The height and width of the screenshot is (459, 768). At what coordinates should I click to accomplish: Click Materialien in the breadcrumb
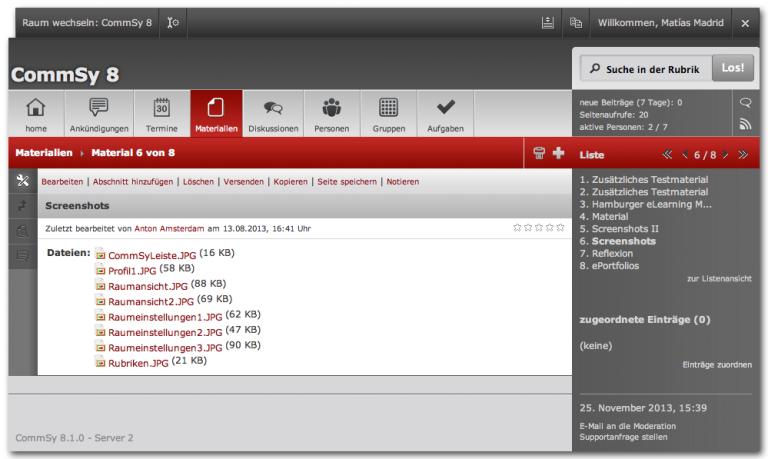coord(44,153)
